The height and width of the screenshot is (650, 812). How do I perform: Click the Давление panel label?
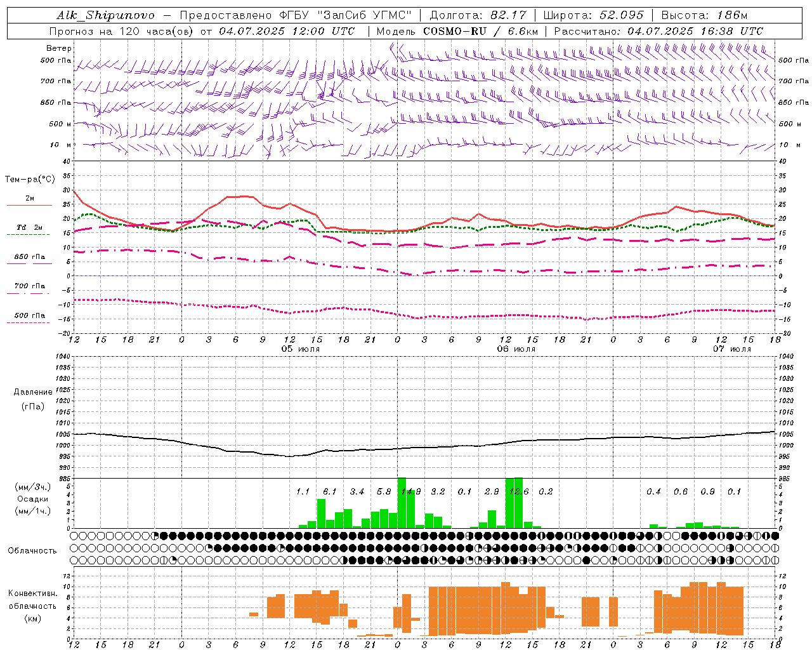(x=33, y=392)
